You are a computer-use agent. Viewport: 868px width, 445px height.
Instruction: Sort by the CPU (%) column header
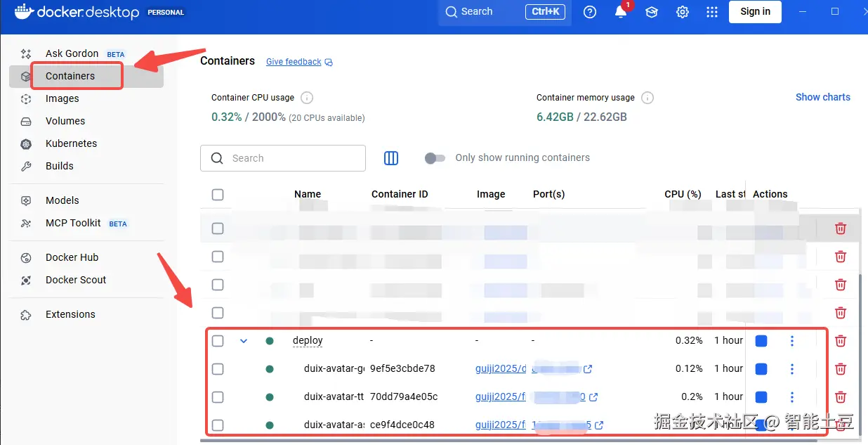683,194
